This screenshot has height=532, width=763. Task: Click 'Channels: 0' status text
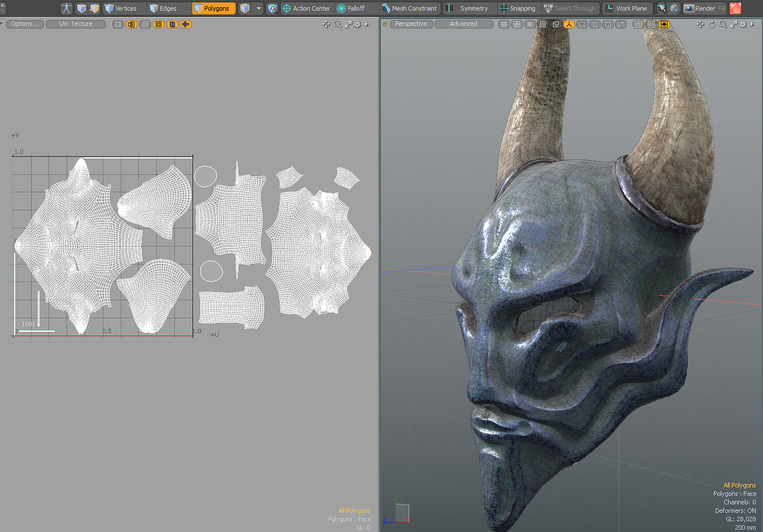click(739, 502)
